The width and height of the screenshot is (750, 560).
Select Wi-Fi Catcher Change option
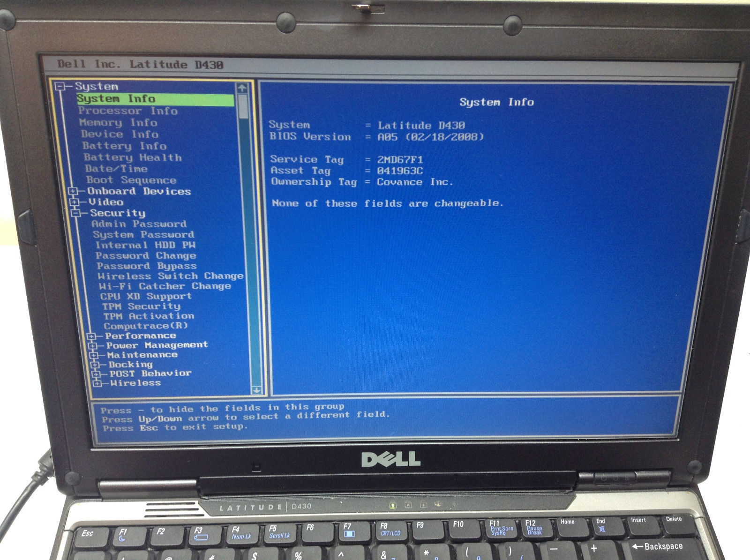[x=165, y=286]
